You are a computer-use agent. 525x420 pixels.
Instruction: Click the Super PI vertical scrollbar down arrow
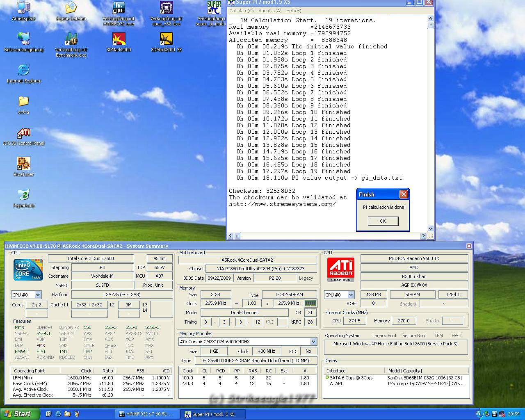430,229
